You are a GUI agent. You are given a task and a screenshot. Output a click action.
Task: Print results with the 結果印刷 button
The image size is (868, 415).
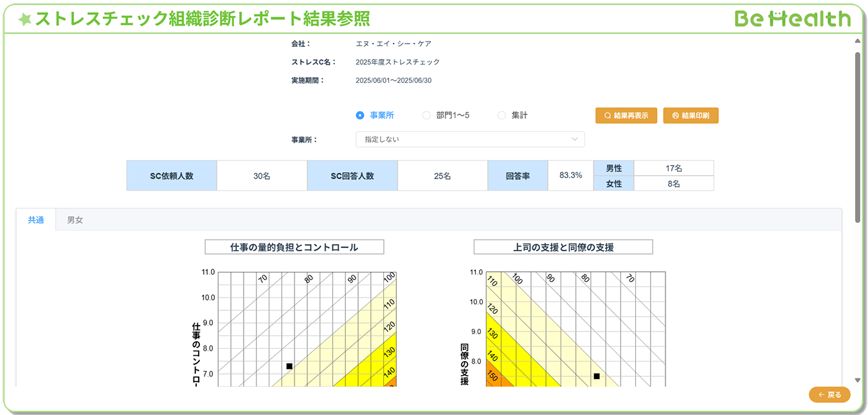[691, 116]
